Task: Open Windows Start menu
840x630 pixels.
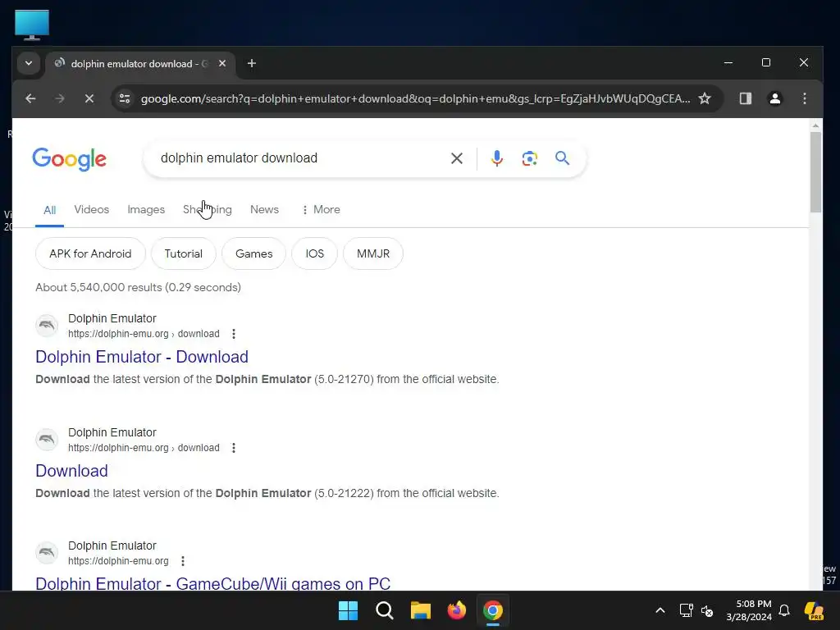Action: pyautogui.click(x=348, y=610)
